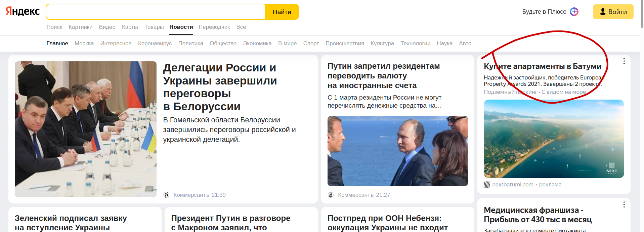
Task: Select the Технологии news category
Action: click(415, 43)
